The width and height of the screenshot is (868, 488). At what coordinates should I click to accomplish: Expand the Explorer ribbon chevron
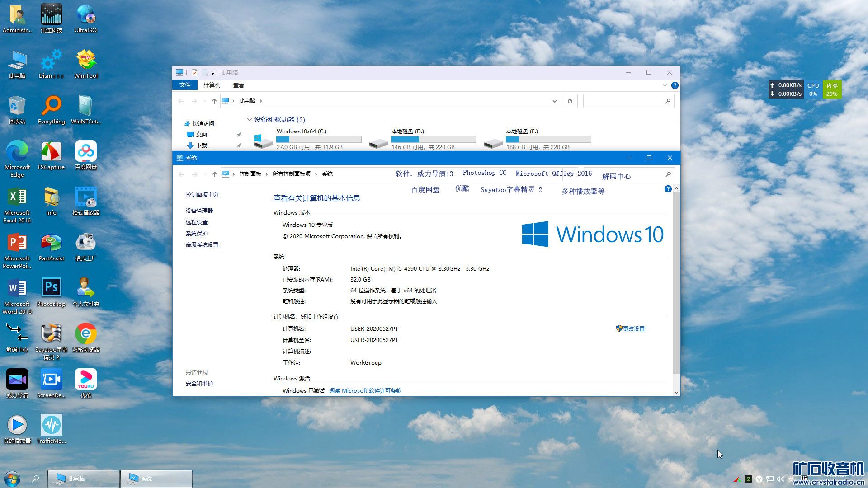(665, 85)
